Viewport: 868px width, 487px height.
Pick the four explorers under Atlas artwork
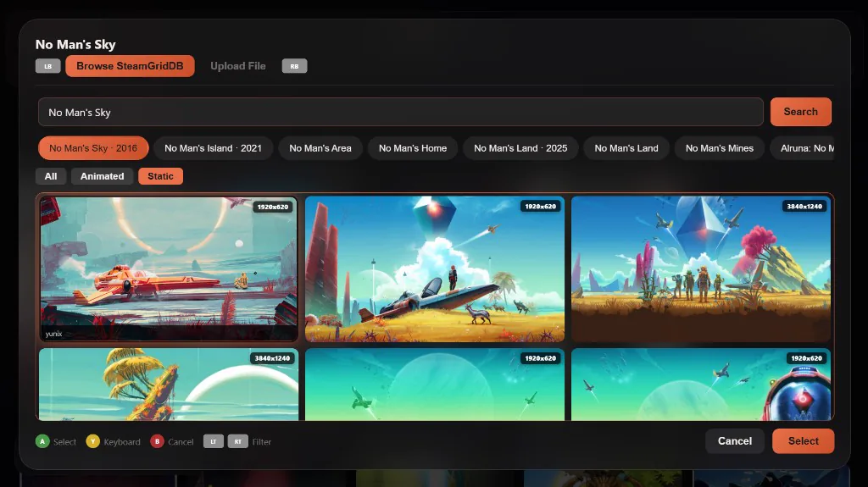pyautogui.click(x=701, y=268)
